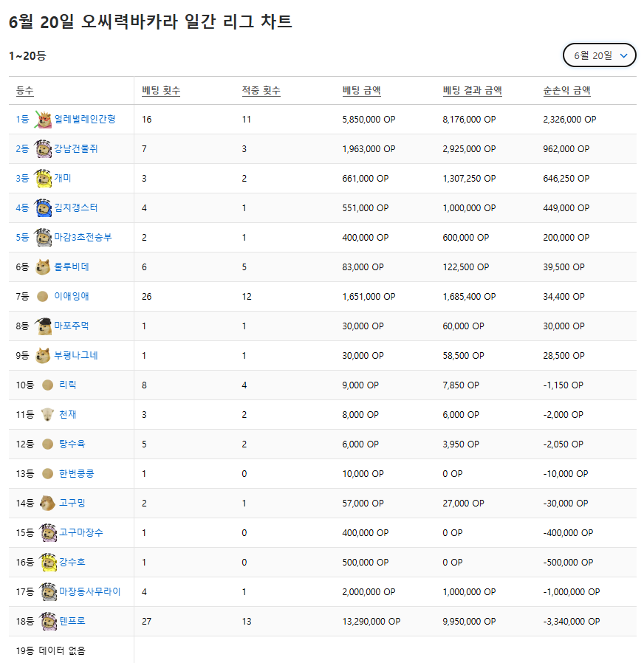Click the doge avatar of 부평나그네
644x663 pixels.
click(x=43, y=356)
